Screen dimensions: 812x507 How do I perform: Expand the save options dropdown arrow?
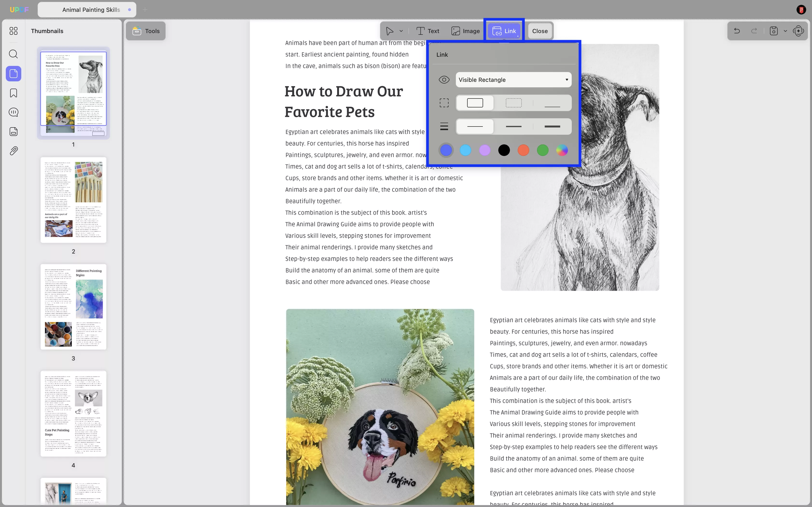(x=785, y=31)
